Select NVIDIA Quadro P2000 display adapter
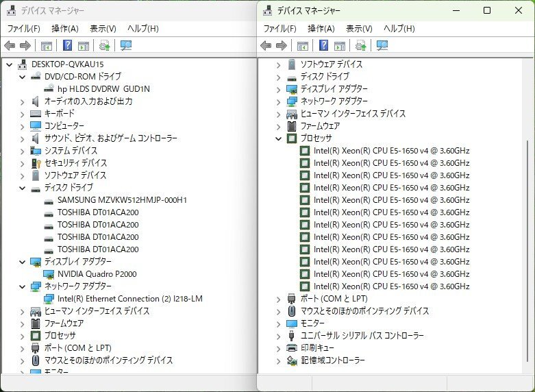This screenshot has height=392, width=535. click(x=97, y=274)
